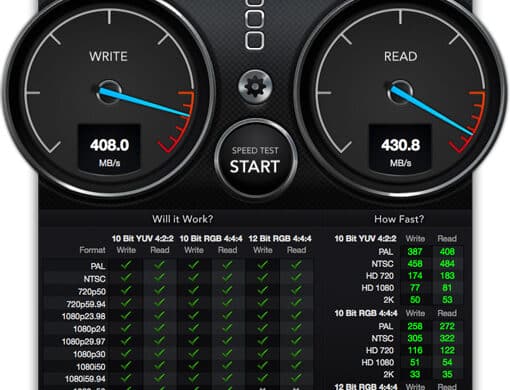Select the 1080p29.97 format row

pos(84,342)
